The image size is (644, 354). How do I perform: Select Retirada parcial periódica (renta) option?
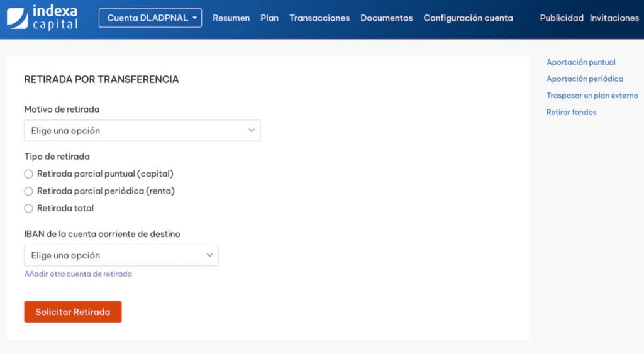(x=28, y=191)
